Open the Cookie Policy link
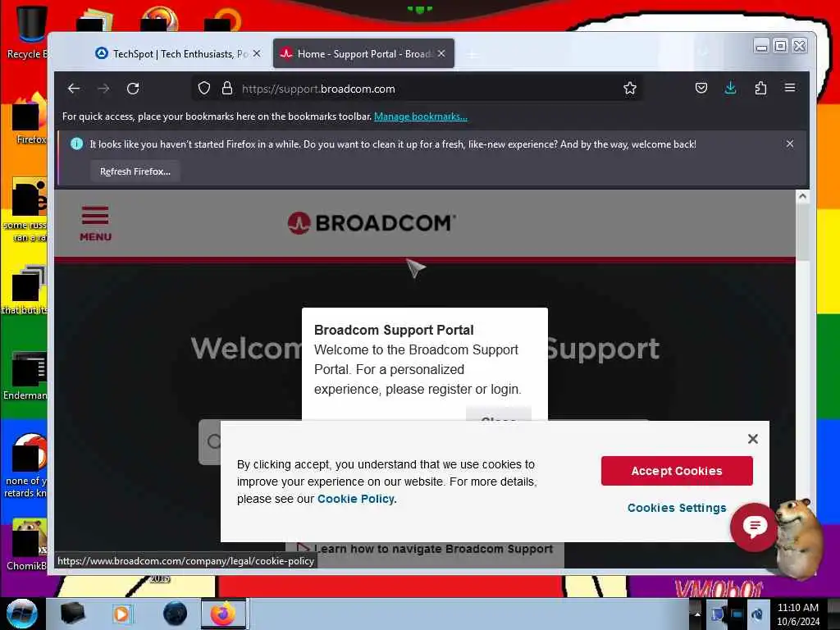 (356, 499)
